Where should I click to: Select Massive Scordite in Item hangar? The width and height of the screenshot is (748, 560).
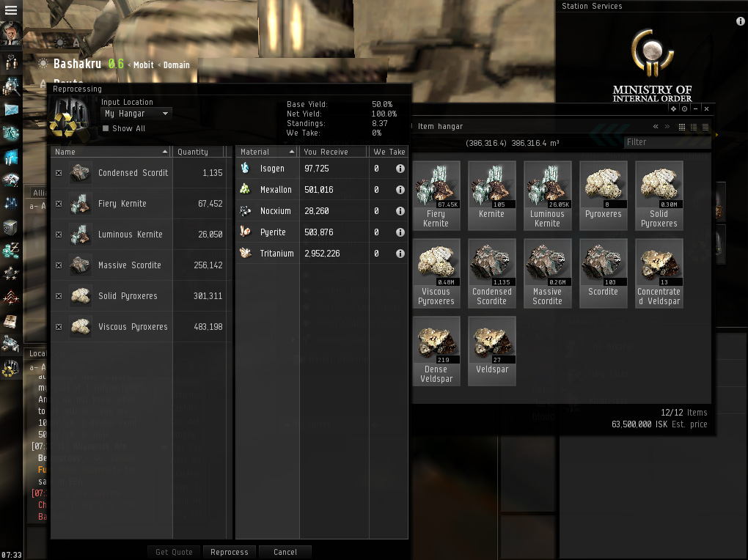[547, 273]
